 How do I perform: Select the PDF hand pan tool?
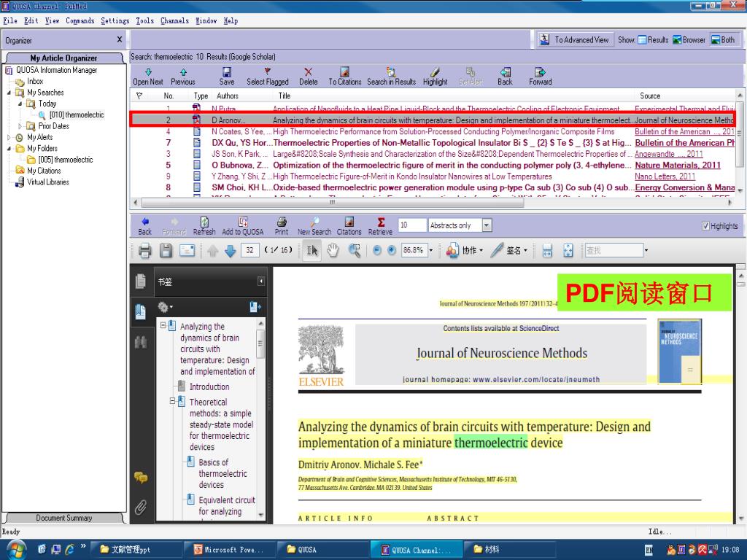click(x=333, y=251)
